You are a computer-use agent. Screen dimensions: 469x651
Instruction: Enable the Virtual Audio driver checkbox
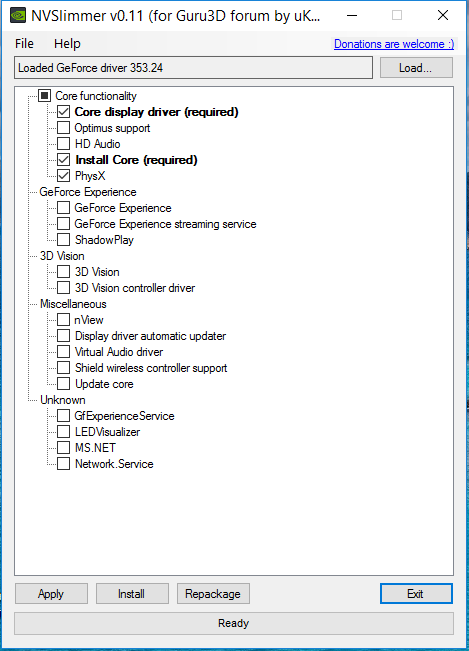point(64,352)
